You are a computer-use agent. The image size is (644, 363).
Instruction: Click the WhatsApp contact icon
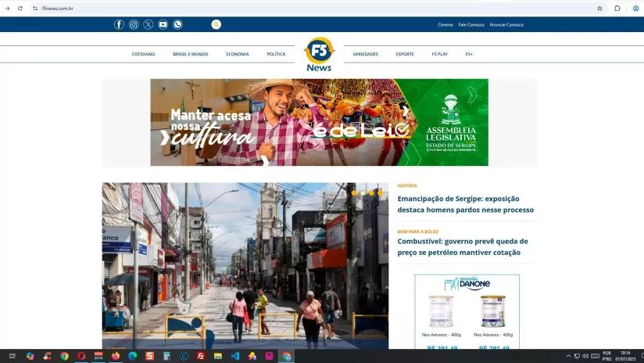coord(177,24)
